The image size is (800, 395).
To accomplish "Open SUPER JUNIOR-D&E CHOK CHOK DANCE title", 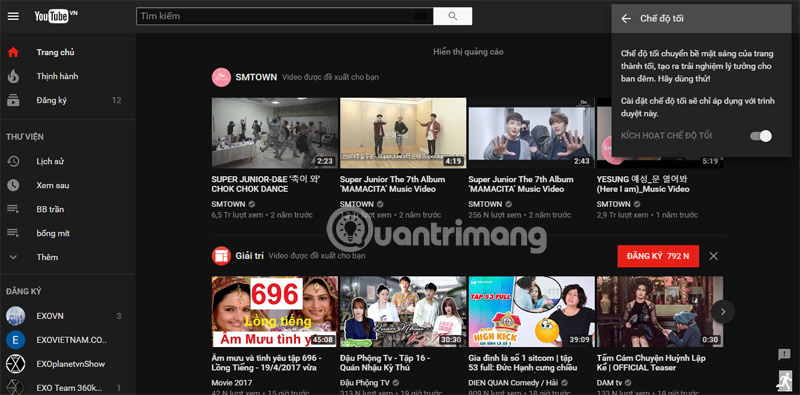I will tap(266, 184).
